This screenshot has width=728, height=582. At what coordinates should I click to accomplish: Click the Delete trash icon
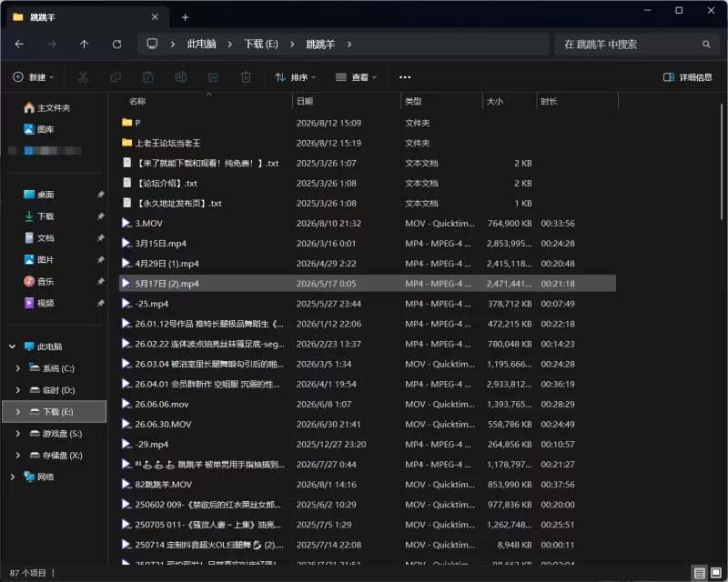coord(246,77)
